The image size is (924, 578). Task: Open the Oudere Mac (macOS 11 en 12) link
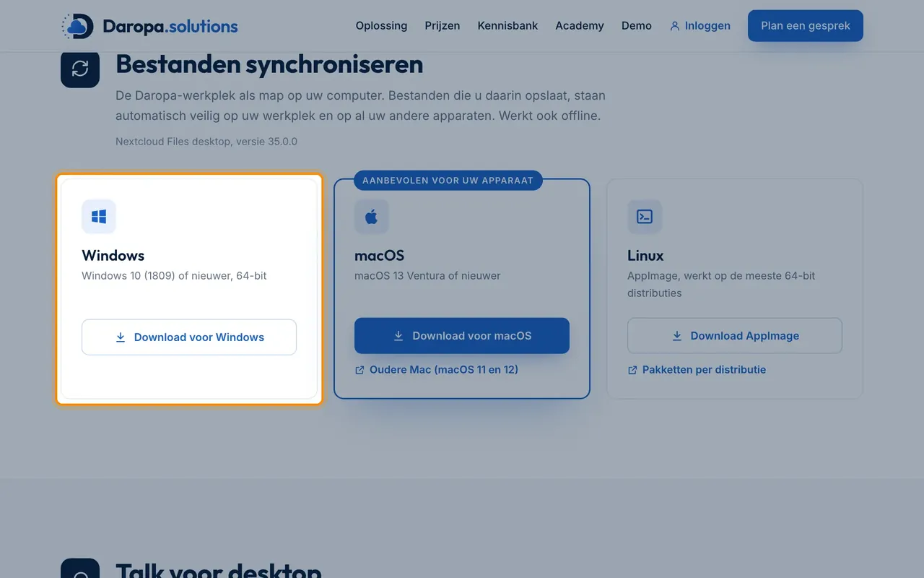point(437,370)
